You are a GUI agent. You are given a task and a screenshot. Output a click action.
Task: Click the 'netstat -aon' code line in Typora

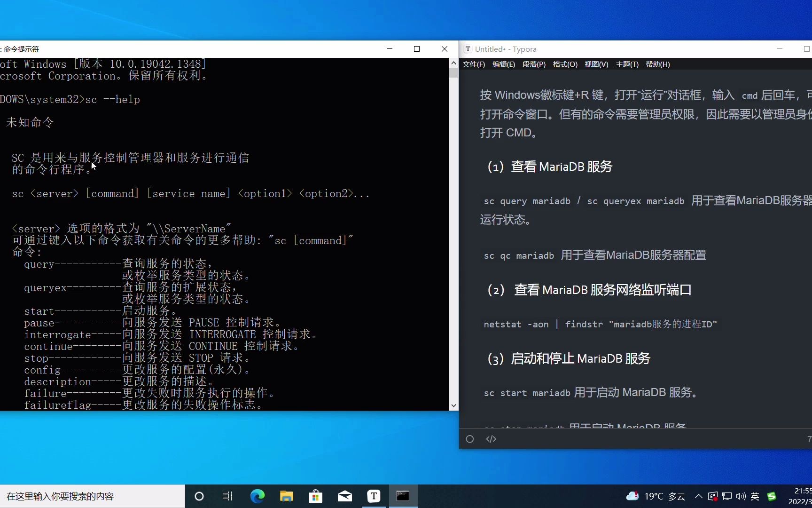click(x=600, y=325)
